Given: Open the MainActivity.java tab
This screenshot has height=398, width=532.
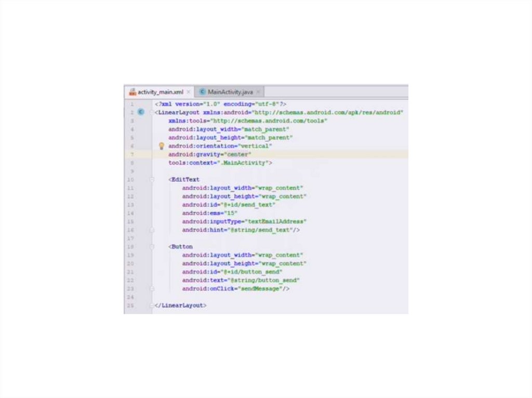Looking at the screenshot, I should 230,92.
